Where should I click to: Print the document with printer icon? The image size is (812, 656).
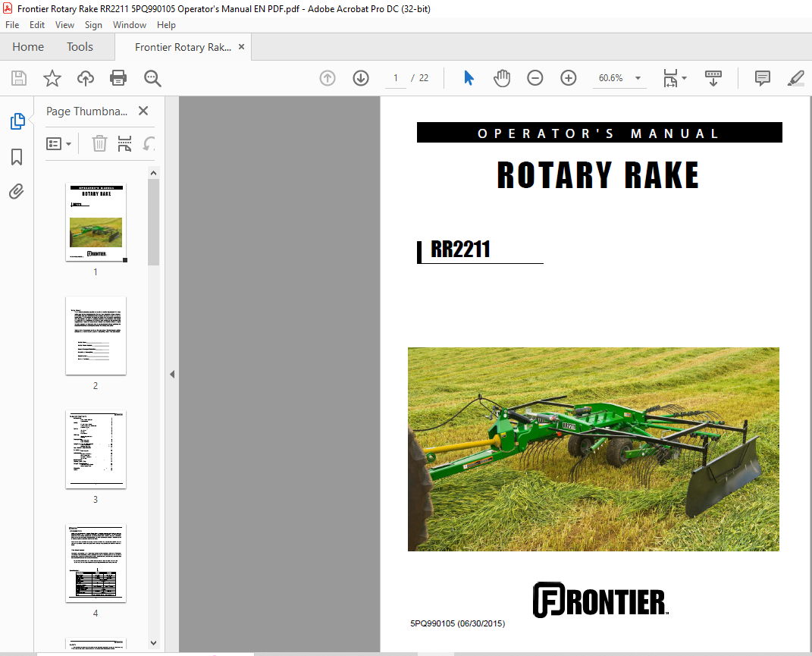pyautogui.click(x=118, y=78)
